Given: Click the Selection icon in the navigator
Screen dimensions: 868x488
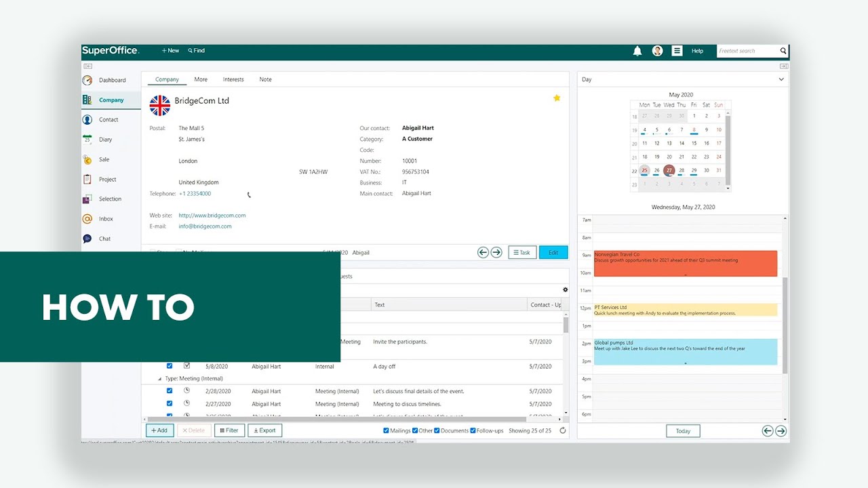Looking at the screenshot, I should (87, 199).
